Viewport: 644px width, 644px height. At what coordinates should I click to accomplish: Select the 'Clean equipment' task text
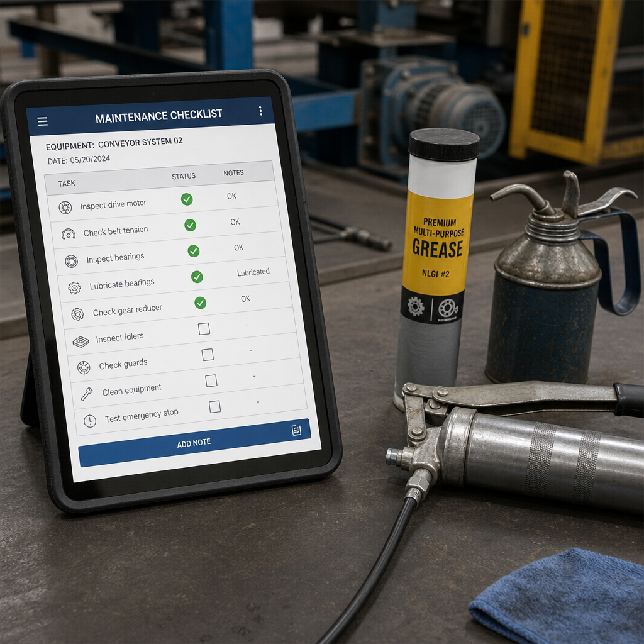[x=132, y=390]
